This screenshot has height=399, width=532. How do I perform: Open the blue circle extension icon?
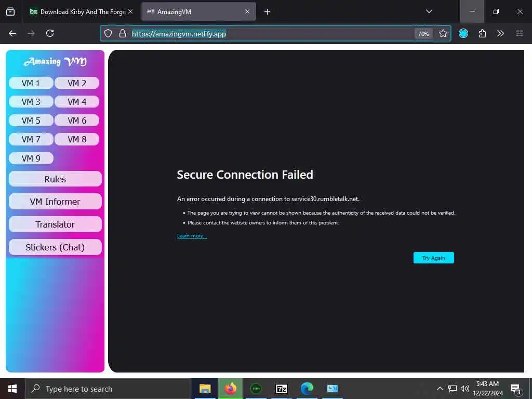point(463,33)
